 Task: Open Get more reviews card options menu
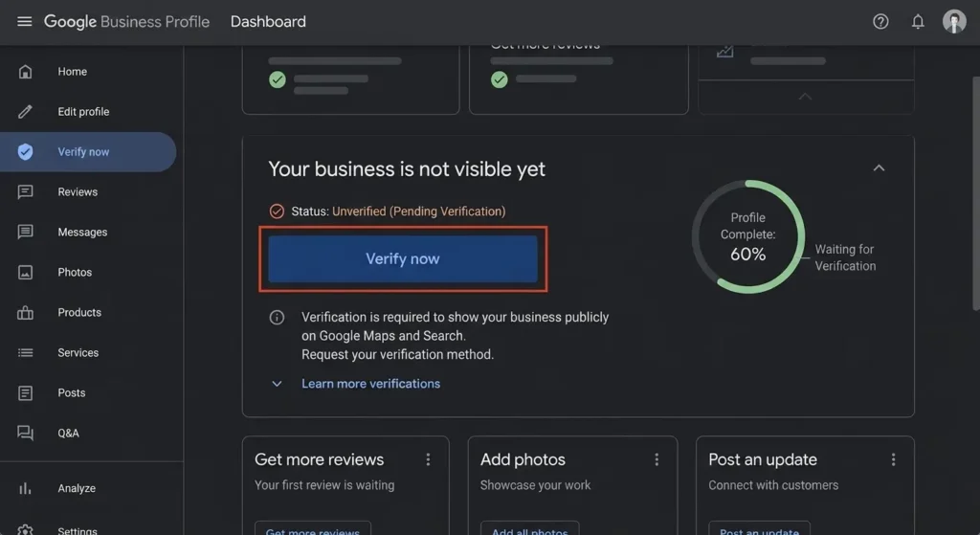[428, 460]
